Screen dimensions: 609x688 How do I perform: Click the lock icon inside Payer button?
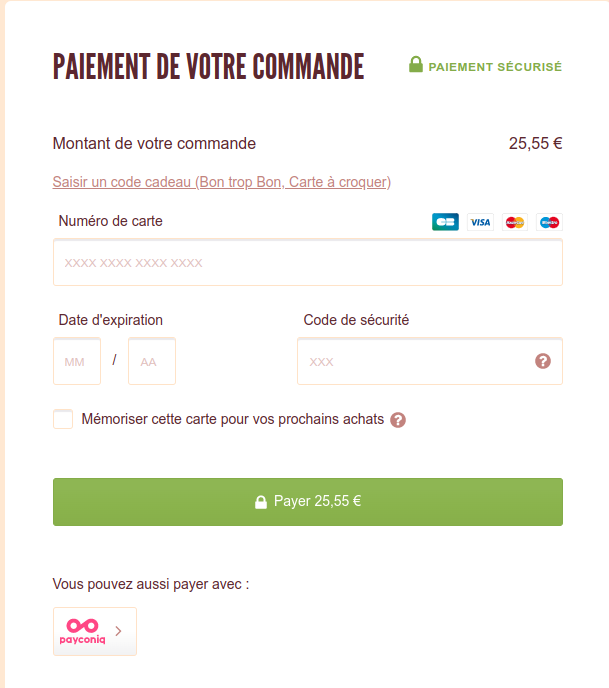(261, 502)
